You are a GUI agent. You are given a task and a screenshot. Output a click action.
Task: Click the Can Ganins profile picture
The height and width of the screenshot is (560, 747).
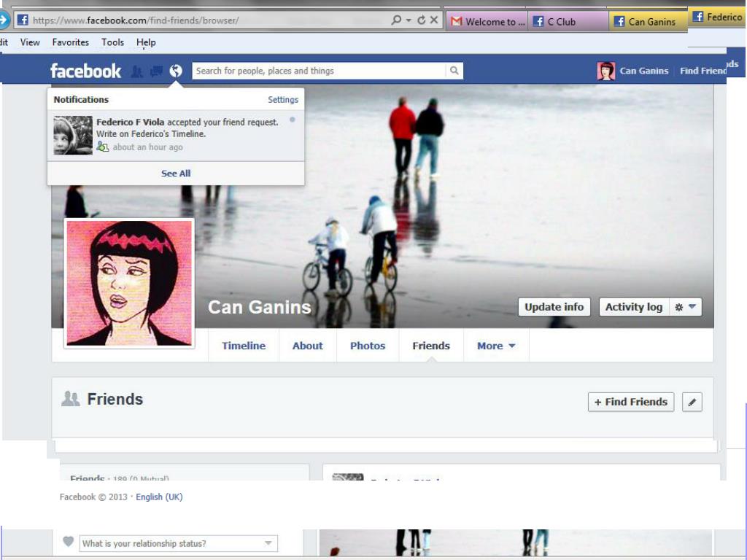129,283
